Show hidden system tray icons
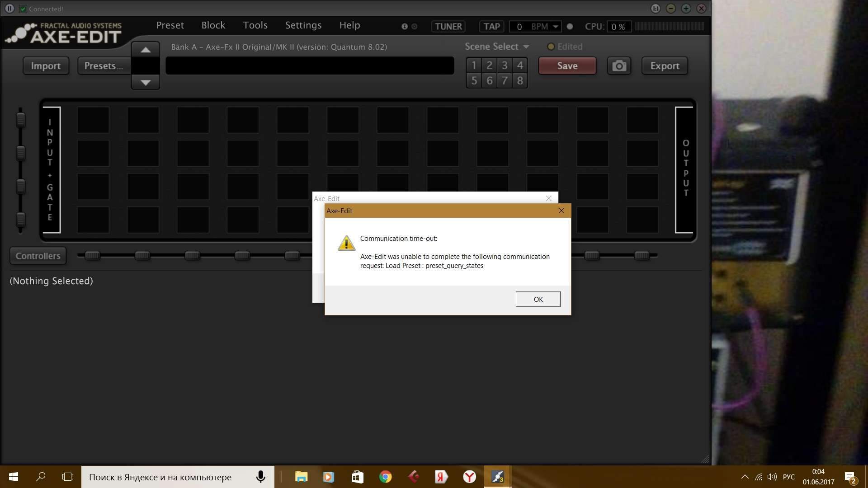The height and width of the screenshot is (488, 868). [x=745, y=477]
